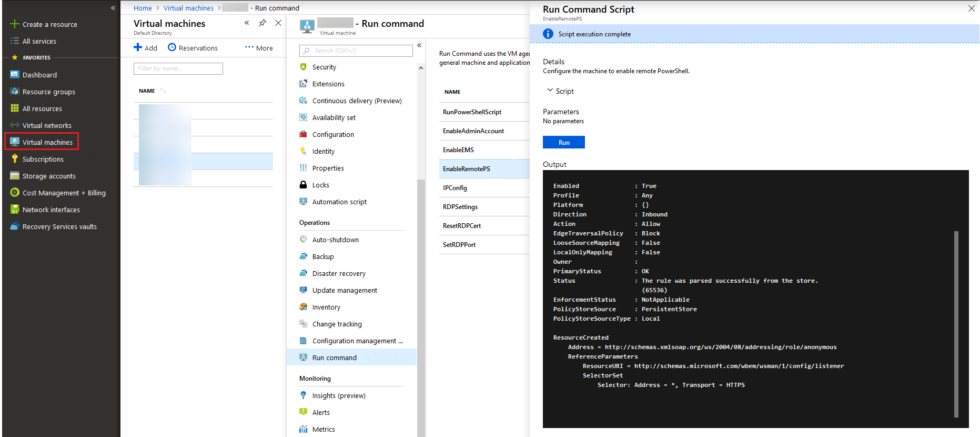Image resolution: width=980 pixels, height=437 pixels.
Task: Click the Subscriptions key icon
Action: point(15,158)
